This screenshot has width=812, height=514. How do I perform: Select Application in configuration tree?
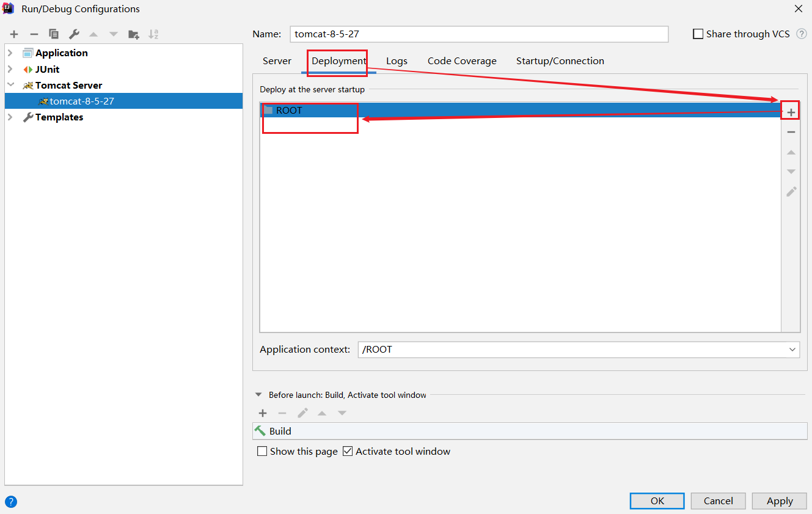[61, 53]
